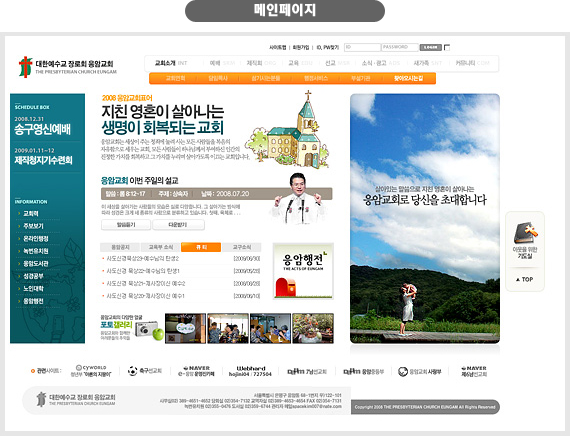Open the last Naver cafe link
The width and height of the screenshot is (570, 436).
474,371
